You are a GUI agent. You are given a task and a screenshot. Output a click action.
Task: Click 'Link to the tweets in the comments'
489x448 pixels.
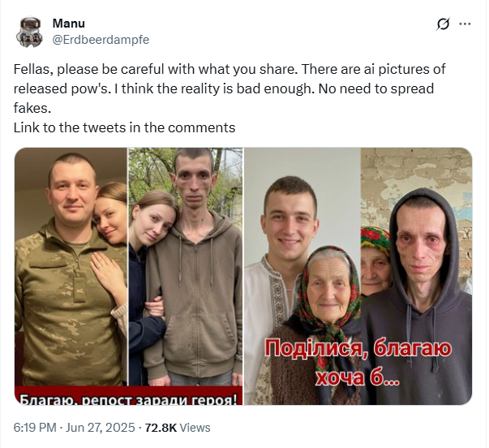[x=124, y=127]
